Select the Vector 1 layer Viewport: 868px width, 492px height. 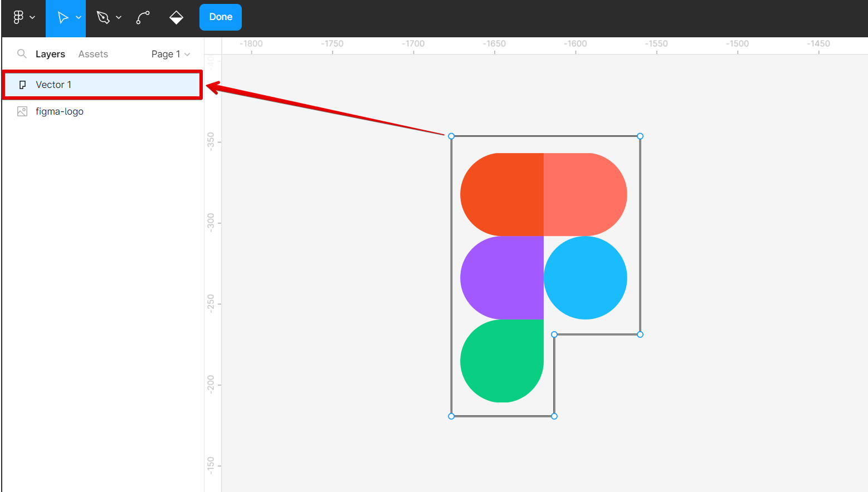tap(53, 85)
